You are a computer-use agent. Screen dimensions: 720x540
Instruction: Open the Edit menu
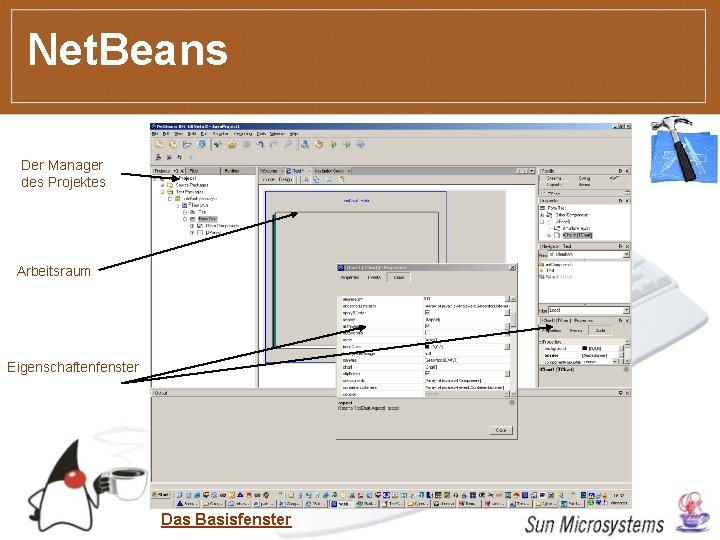click(x=166, y=134)
